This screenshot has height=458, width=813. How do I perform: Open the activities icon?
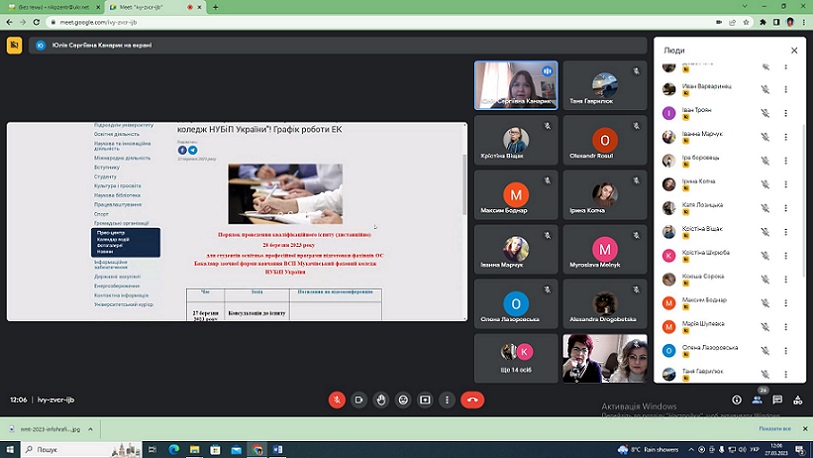coord(797,400)
